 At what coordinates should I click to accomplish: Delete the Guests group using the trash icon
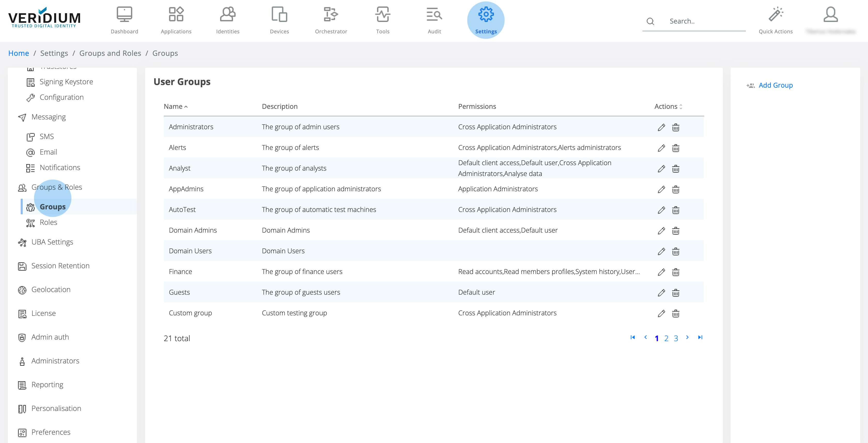[676, 293]
